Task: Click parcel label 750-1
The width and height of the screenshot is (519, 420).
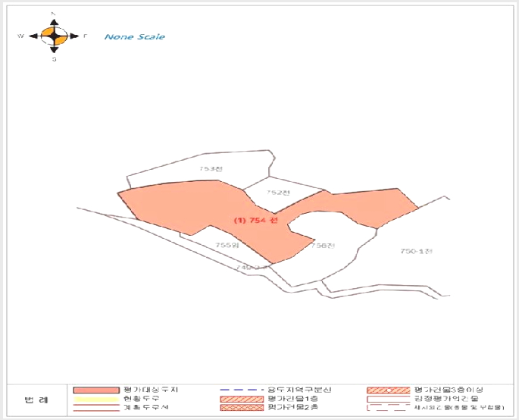Action: click(x=417, y=251)
